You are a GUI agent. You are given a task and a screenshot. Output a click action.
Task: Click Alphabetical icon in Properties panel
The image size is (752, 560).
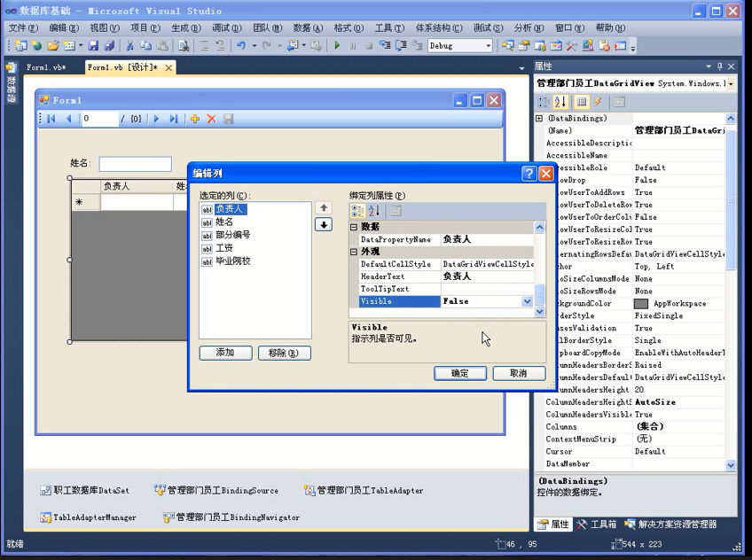pos(560,102)
